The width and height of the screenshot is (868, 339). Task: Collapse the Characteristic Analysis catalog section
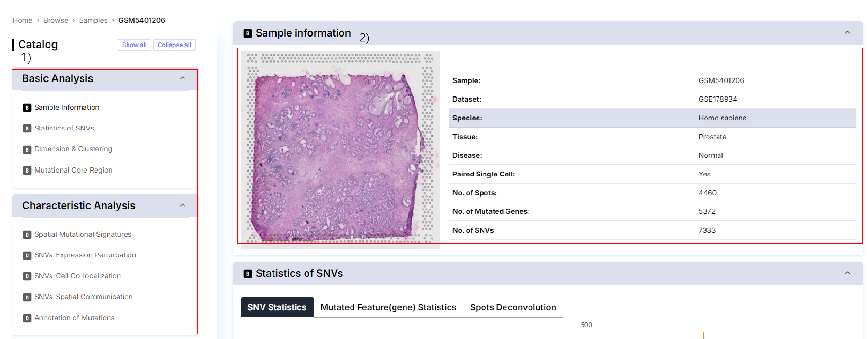(182, 205)
